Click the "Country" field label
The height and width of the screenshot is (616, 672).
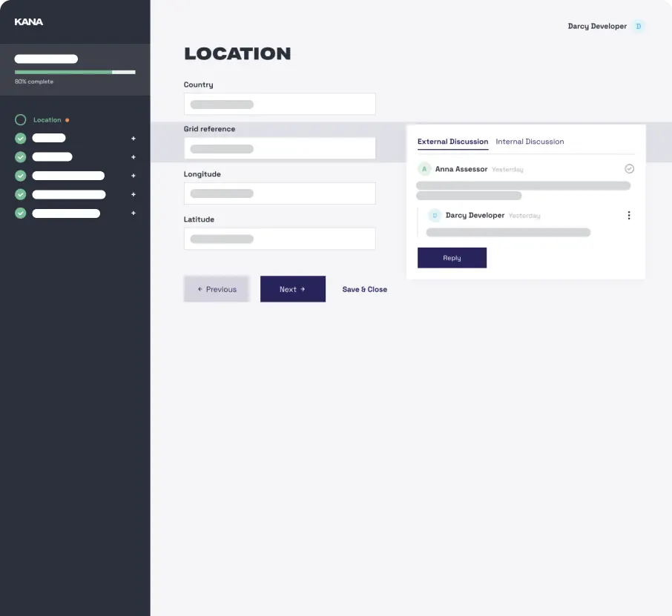point(199,85)
